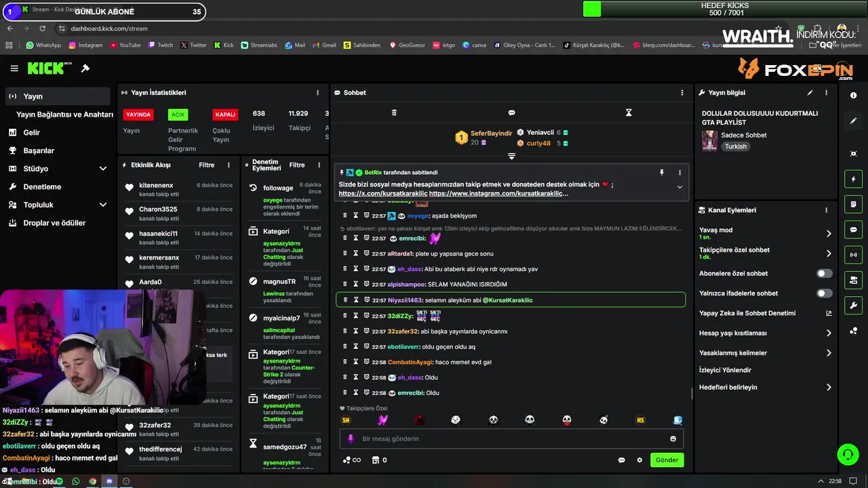Click the pin icon beside the Kick logo
The height and width of the screenshot is (488, 868).
pos(85,68)
